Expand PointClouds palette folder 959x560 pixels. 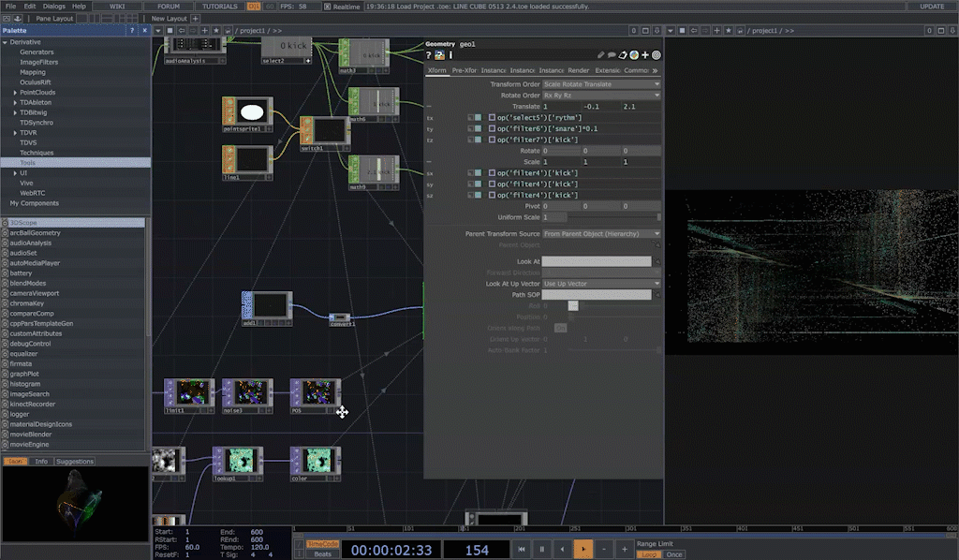click(x=15, y=93)
